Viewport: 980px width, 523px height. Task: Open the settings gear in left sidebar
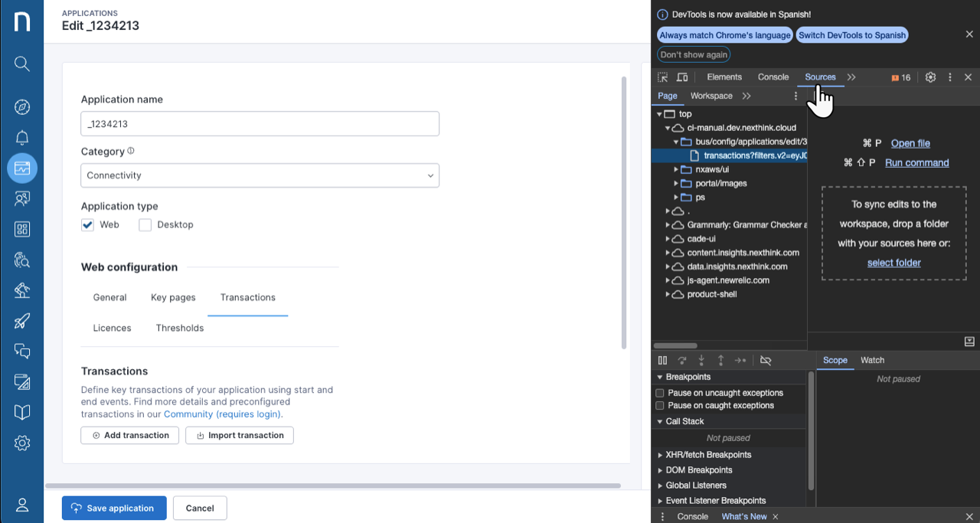(22, 443)
